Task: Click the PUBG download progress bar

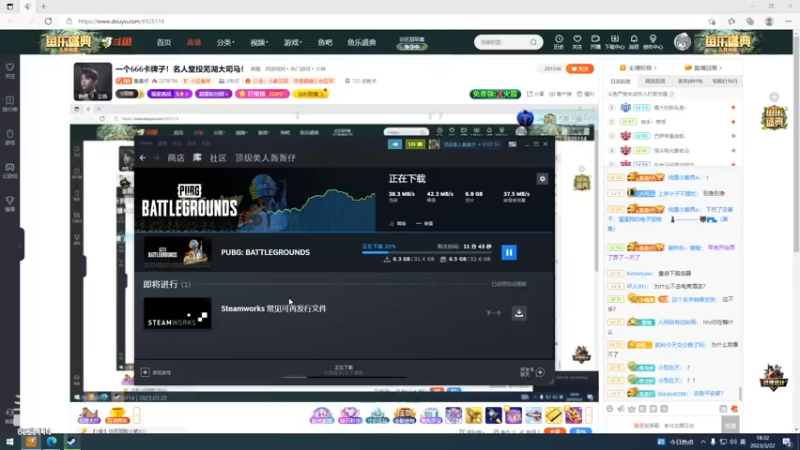Action: click(x=427, y=252)
